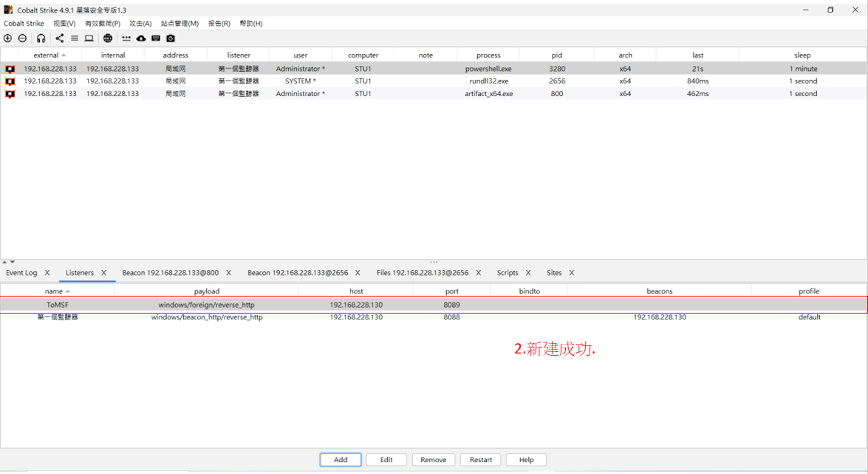Open the keystrokes keyboard toolbar icon

pos(156,38)
